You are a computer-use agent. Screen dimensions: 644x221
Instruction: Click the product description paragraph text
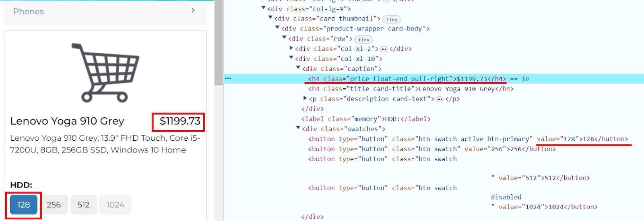coord(105,144)
